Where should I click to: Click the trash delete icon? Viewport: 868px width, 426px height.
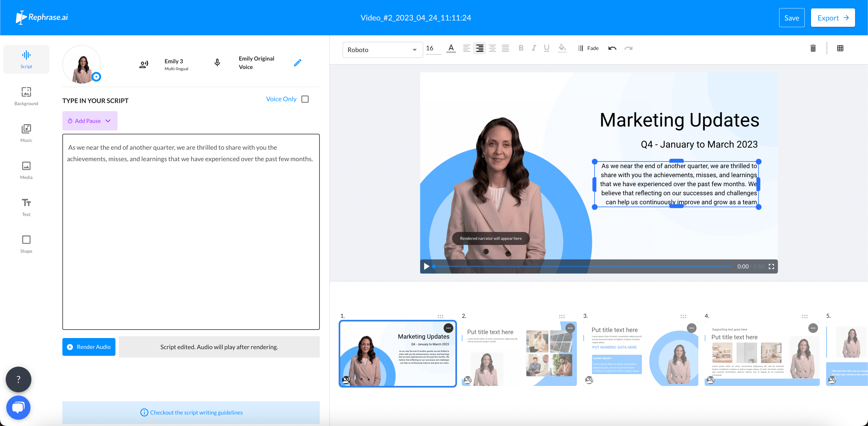(x=813, y=49)
